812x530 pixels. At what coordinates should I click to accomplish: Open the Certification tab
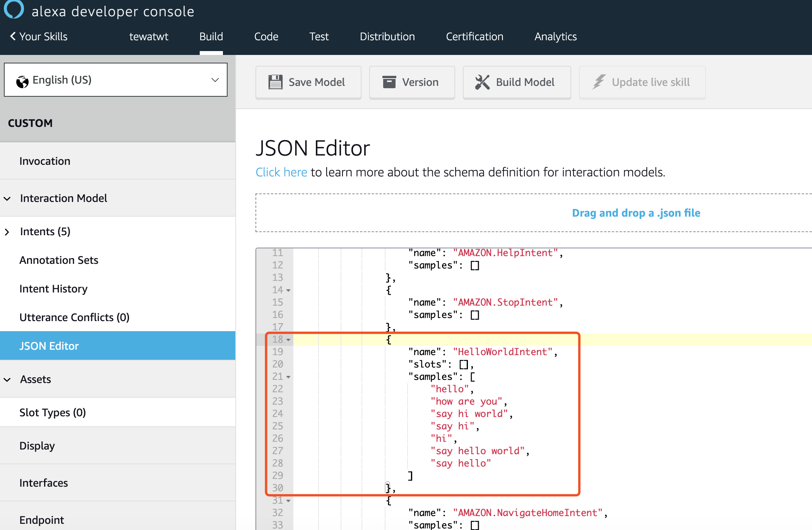point(475,36)
